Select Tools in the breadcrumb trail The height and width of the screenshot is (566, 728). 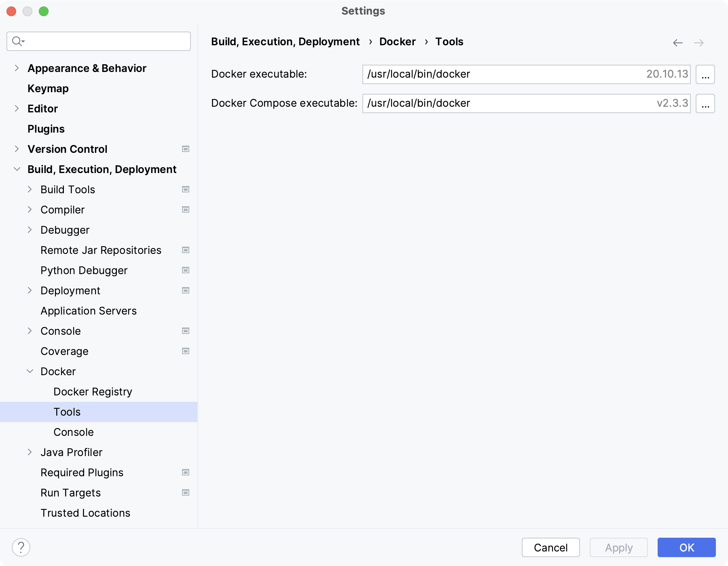point(449,41)
